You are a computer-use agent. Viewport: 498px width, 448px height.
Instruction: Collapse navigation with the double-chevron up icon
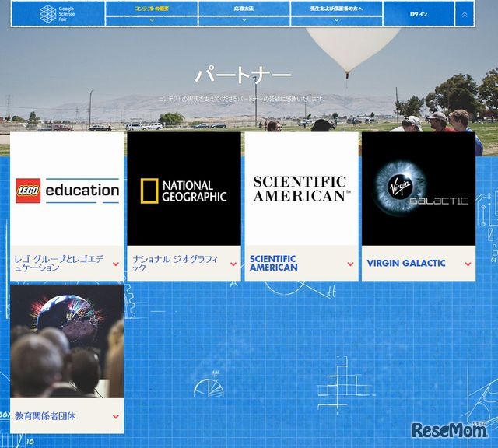point(465,15)
